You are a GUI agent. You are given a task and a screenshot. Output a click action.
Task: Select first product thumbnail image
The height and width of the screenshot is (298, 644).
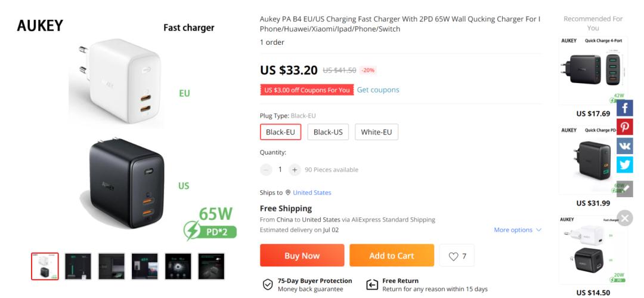tap(45, 266)
